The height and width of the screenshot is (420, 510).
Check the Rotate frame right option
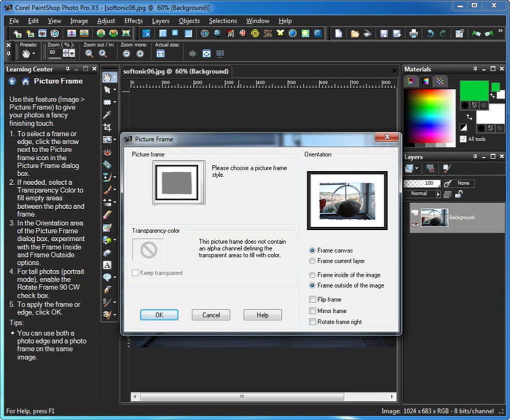point(312,322)
